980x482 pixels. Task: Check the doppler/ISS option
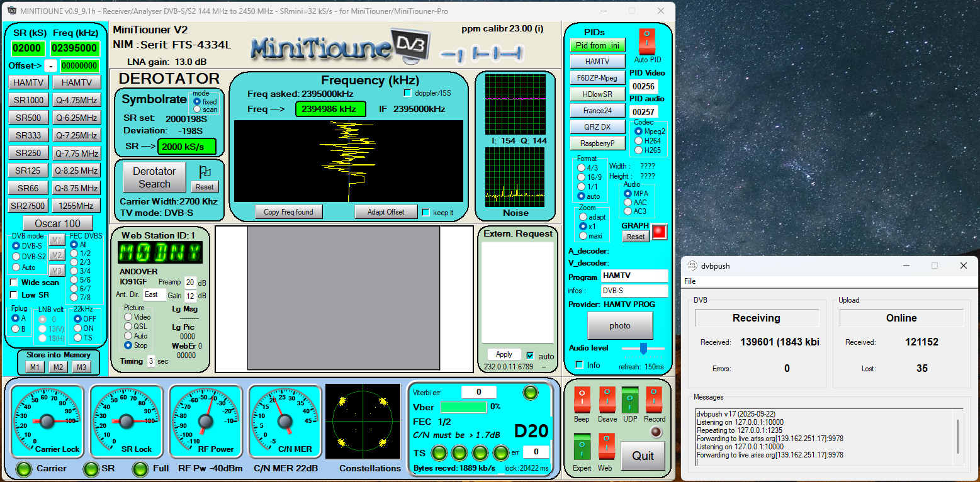coord(407,93)
